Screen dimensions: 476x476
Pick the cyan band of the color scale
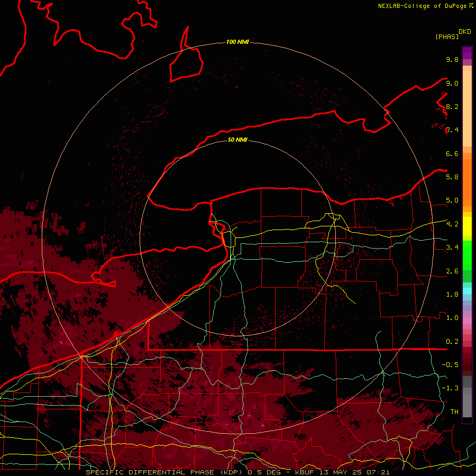coord(467,291)
